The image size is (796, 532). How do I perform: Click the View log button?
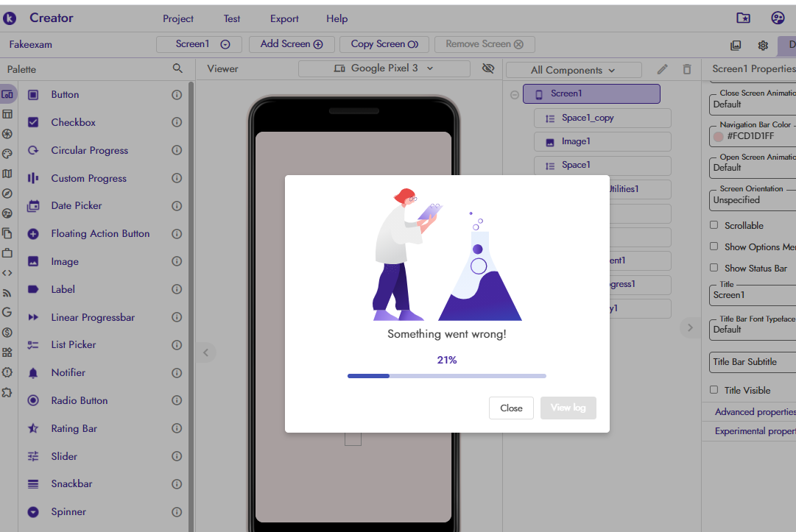[x=568, y=408]
